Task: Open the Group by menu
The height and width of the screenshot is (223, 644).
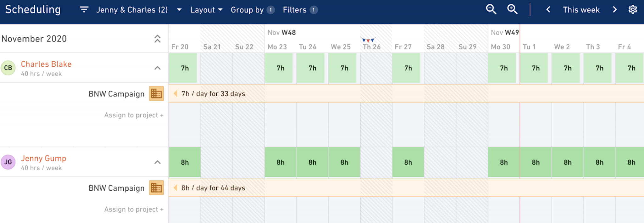Action: [253, 10]
